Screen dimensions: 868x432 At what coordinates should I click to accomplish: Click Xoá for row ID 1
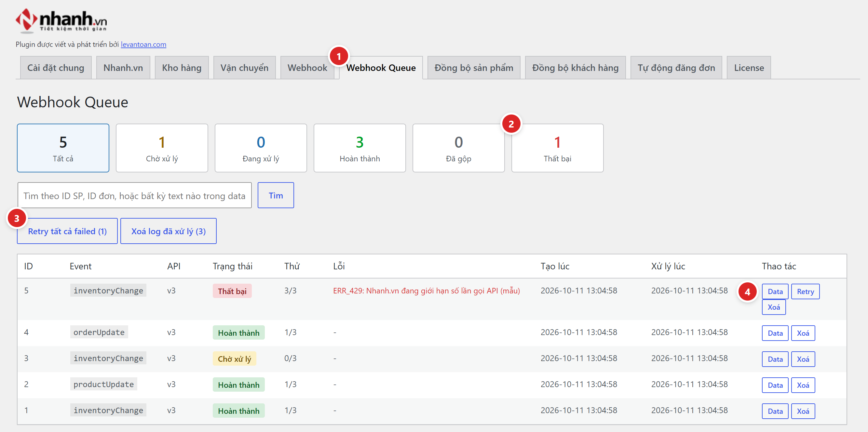click(803, 411)
